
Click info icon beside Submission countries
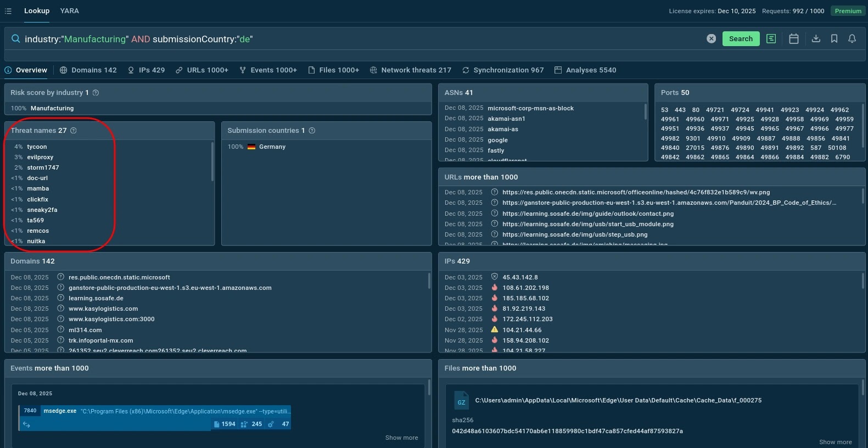312,131
